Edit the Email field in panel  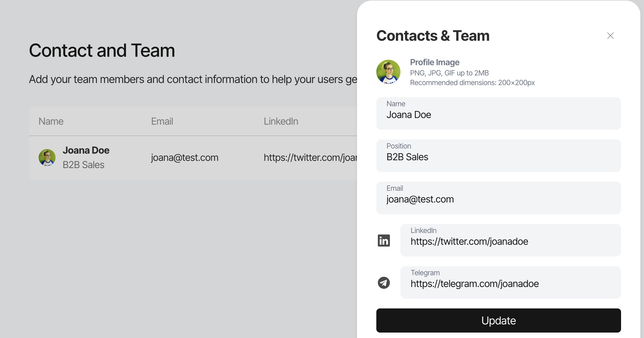[499, 198]
